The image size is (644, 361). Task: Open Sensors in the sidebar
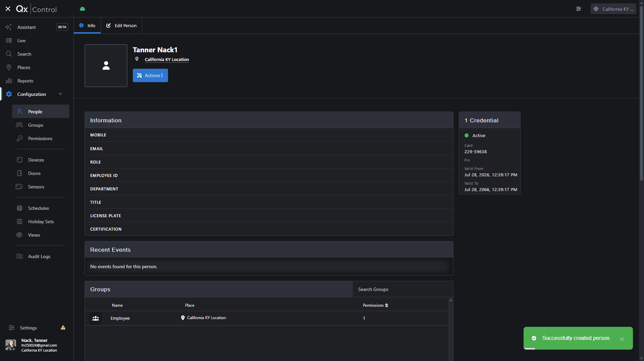tap(41, 187)
